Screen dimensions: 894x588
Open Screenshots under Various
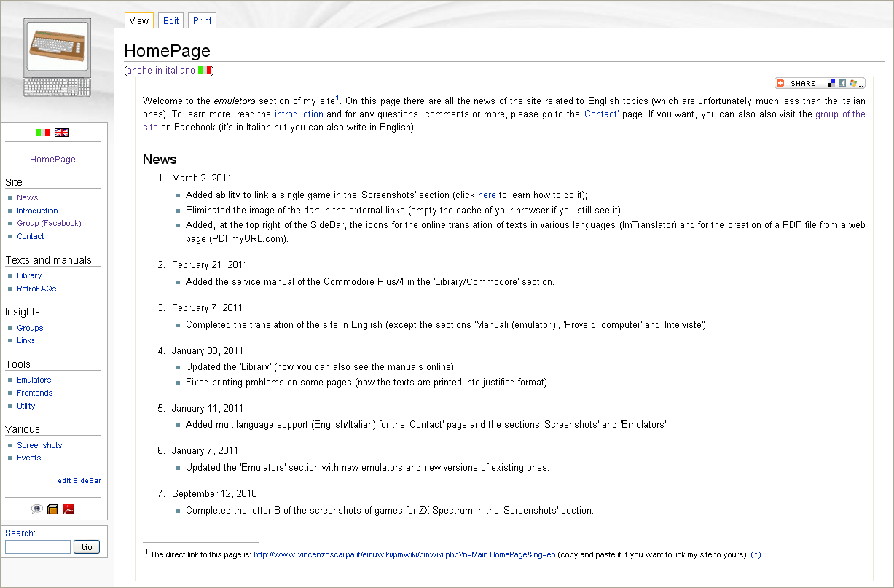tap(39, 445)
